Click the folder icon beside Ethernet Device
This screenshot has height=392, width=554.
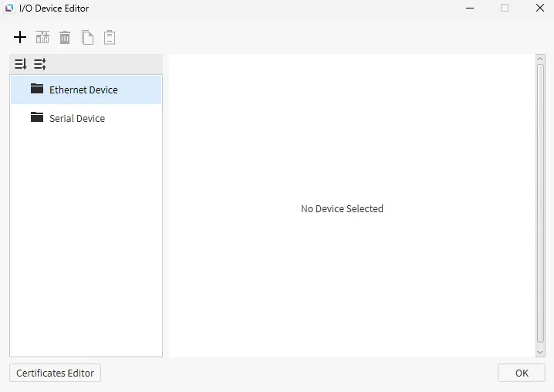tap(37, 89)
